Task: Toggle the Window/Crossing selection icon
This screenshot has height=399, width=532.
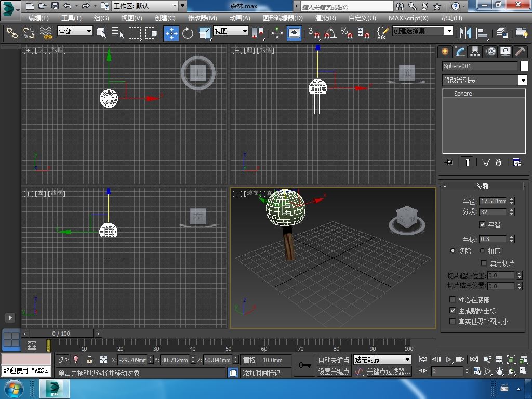Action: pyautogui.click(x=151, y=33)
